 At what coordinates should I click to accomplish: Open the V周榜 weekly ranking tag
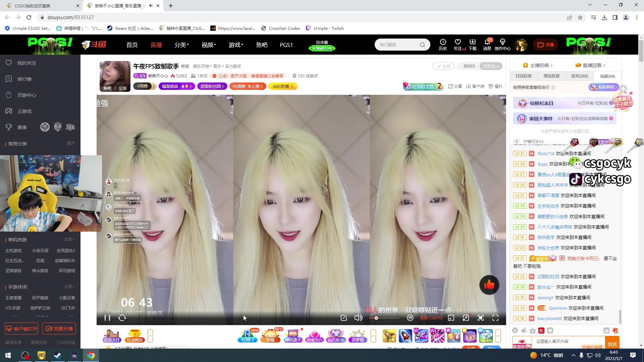[x=145, y=86]
